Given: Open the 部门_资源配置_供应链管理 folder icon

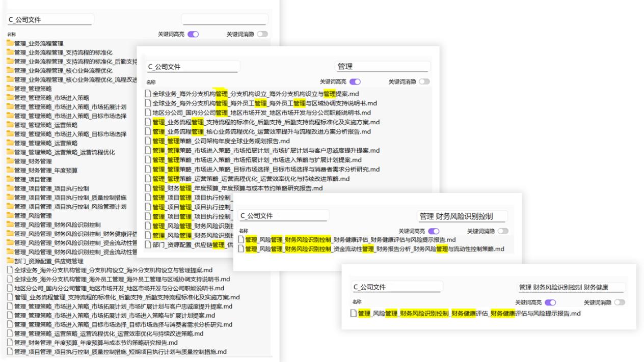Looking at the screenshot, I should click(10, 261).
